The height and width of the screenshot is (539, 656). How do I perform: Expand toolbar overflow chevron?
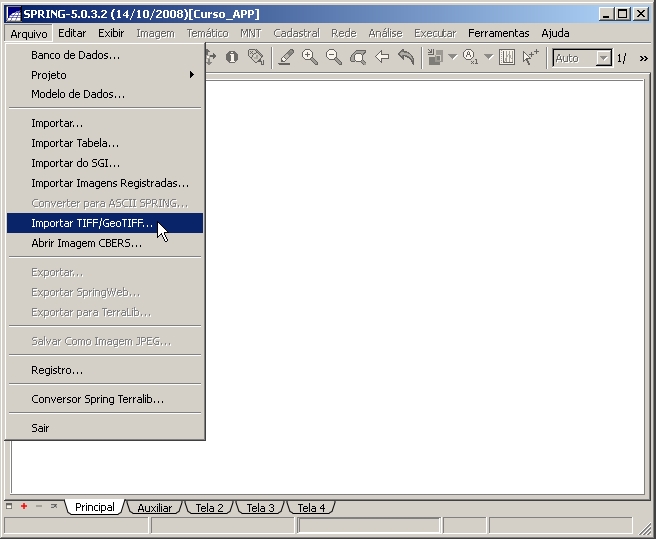coord(643,58)
